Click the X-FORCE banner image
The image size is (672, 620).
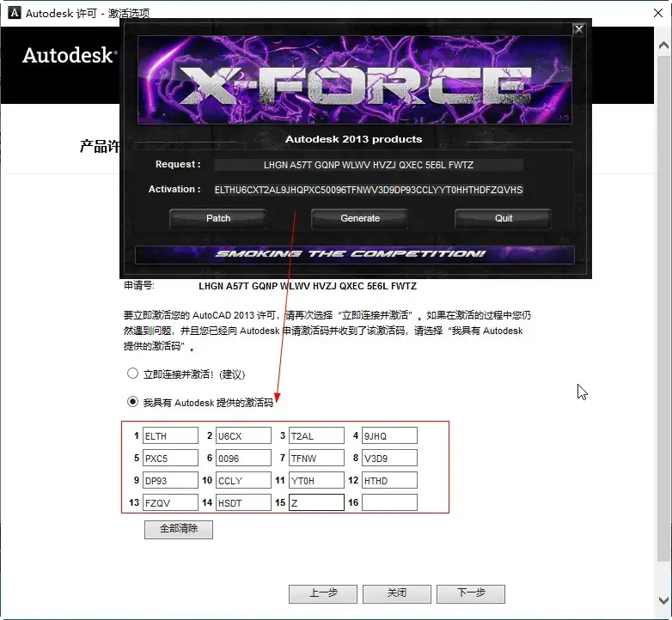click(354, 80)
